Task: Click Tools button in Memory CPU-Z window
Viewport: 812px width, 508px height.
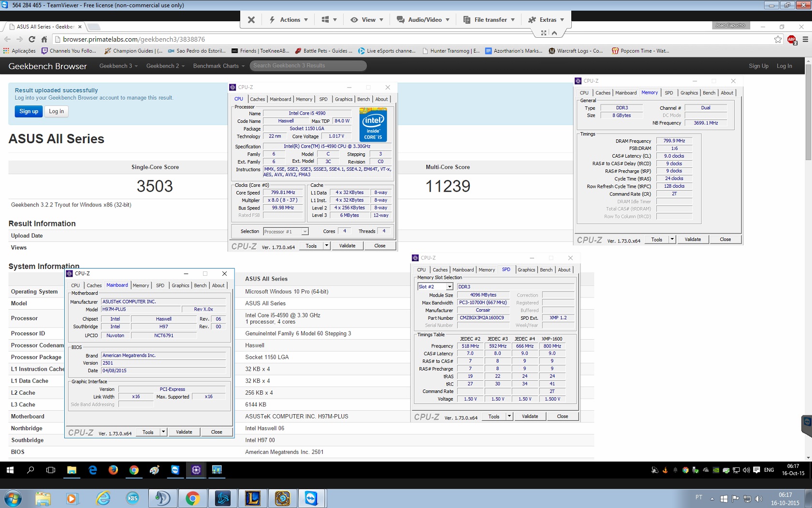Action: [x=656, y=239]
